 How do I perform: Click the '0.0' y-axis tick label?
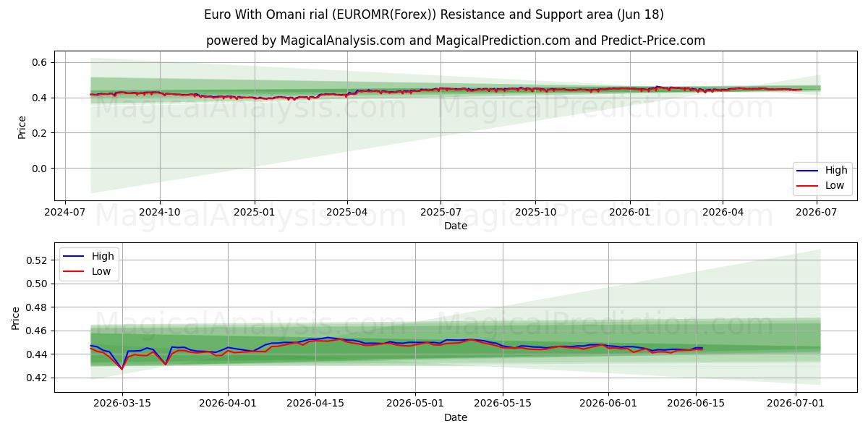pos(38,169)
